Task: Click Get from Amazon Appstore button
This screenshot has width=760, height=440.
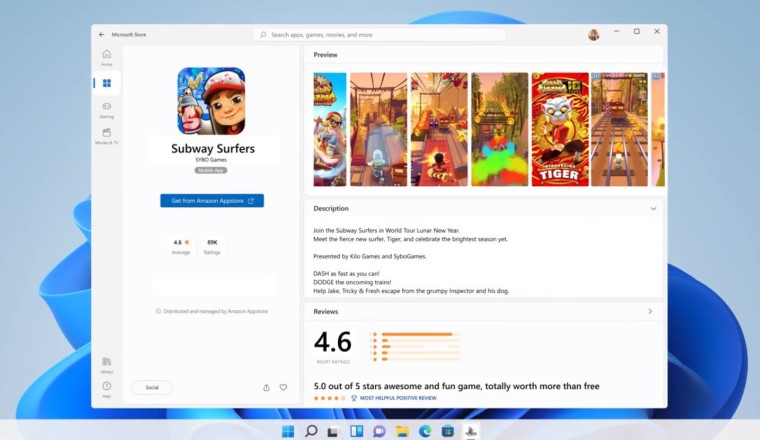Action: point(212,201)
